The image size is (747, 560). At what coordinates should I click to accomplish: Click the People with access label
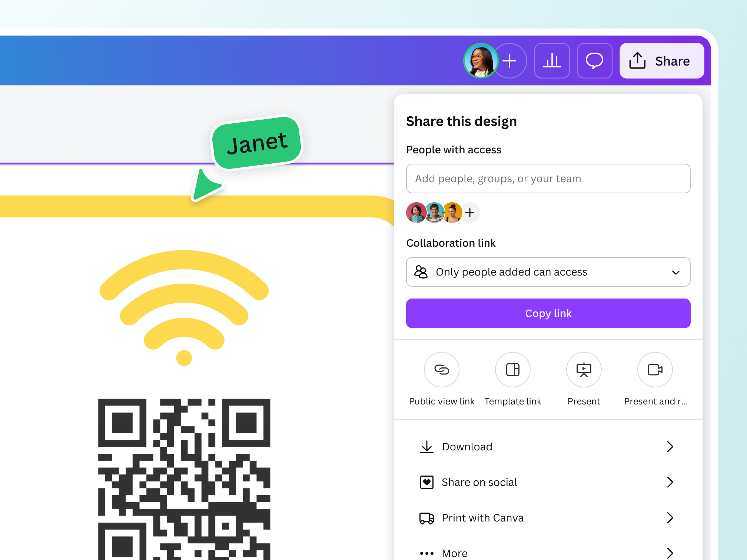tap(454, 150)
